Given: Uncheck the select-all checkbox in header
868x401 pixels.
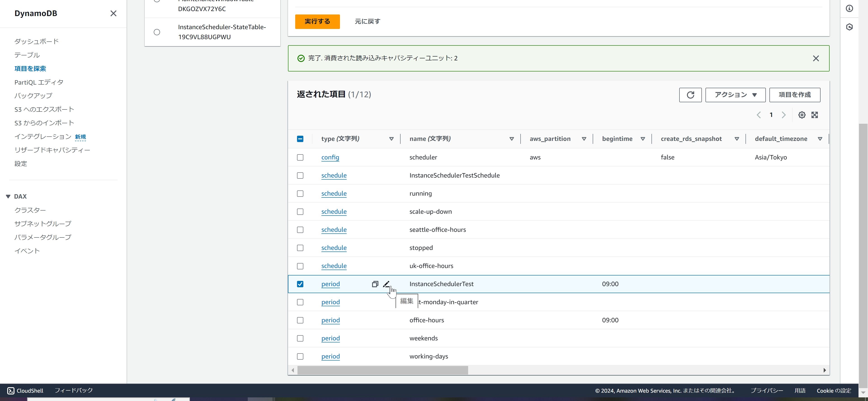Looking at the screenshot, I should coord(300,138).
